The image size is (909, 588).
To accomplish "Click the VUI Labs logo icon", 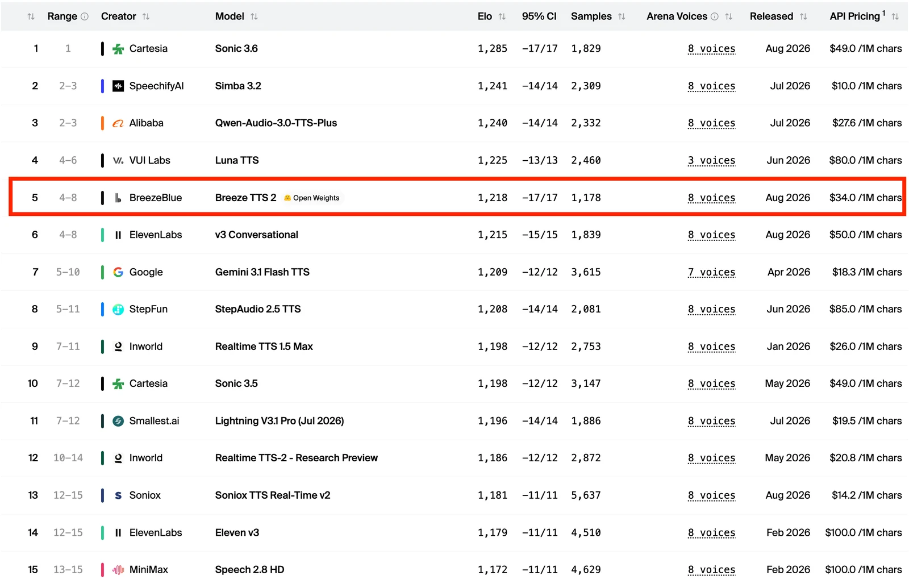I will [x=118, y=160].
